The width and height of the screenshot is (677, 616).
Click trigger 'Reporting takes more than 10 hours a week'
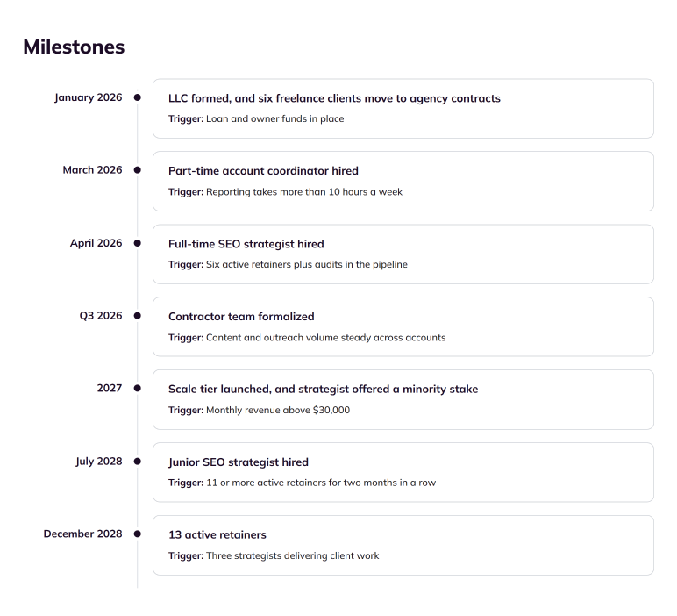pos(304,192)
